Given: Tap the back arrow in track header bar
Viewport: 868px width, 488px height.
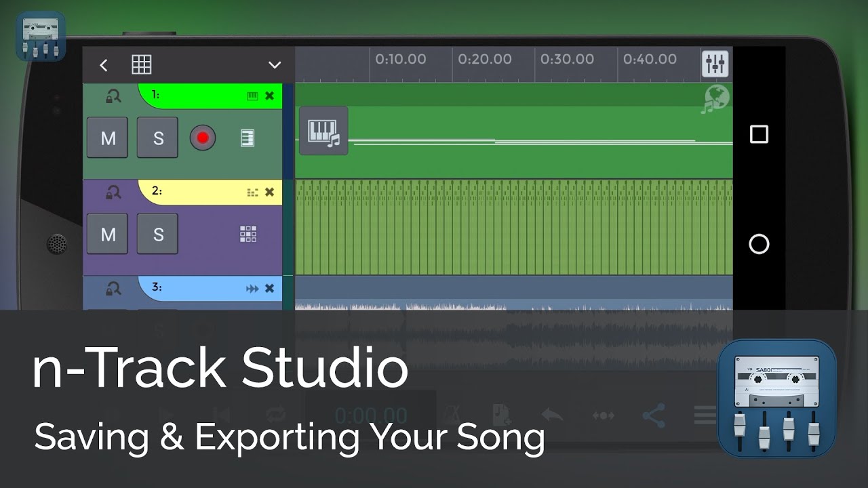Looking at the screenshot, I should (103, 65).
